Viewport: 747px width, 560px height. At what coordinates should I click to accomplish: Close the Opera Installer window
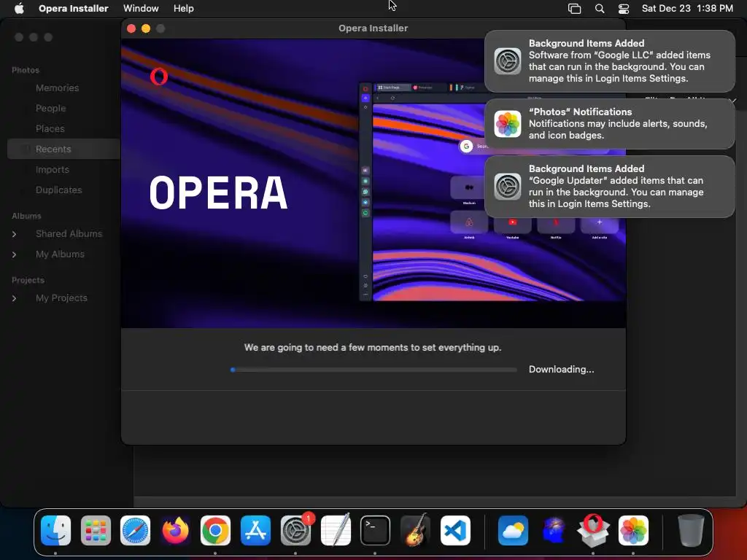pos(131,28)
